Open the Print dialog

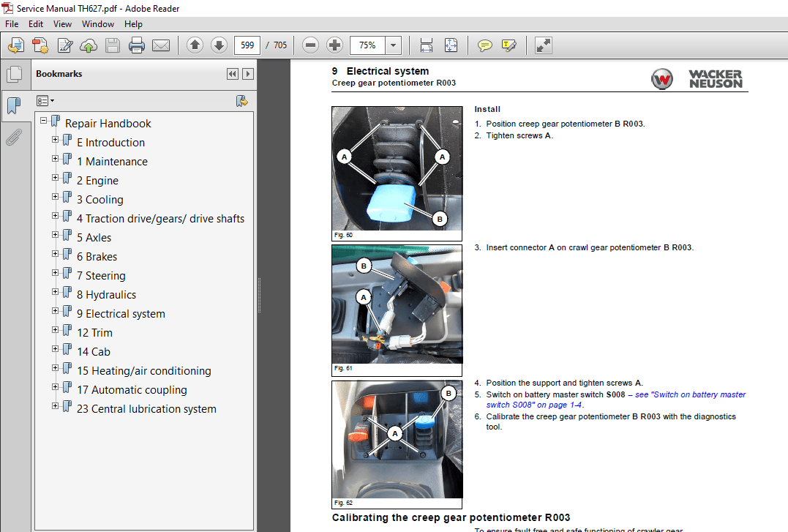pyautogui.click(x=136, y=45)
